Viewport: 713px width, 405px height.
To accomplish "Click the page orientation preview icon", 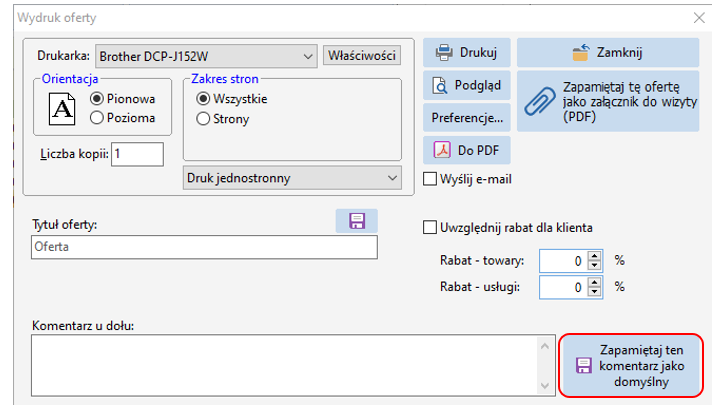I will click(x=62, y=108).
